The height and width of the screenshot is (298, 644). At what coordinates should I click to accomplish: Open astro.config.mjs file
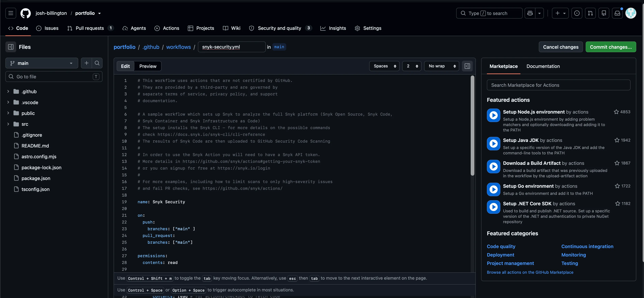[39, 156]
